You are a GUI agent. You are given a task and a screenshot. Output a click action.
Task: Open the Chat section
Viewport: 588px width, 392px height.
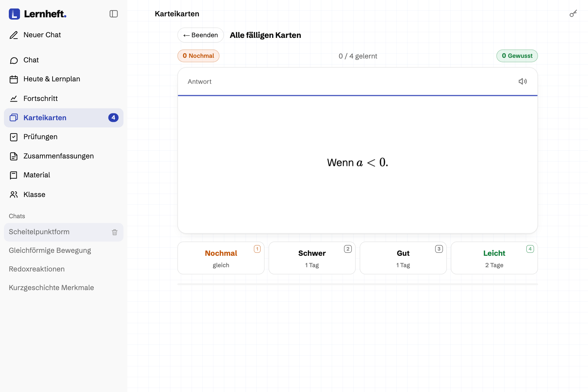tap(64, 60)
